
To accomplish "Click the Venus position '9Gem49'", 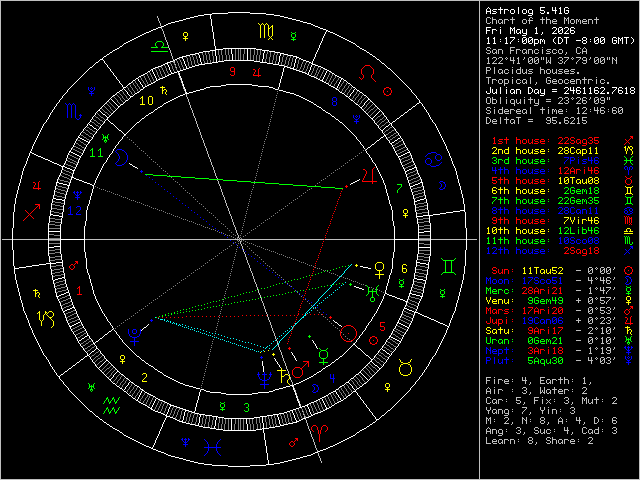I will 545,300.
